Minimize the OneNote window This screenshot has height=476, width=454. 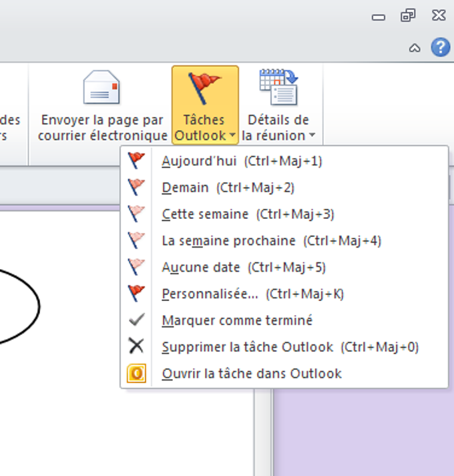click(x=379, y=17)
